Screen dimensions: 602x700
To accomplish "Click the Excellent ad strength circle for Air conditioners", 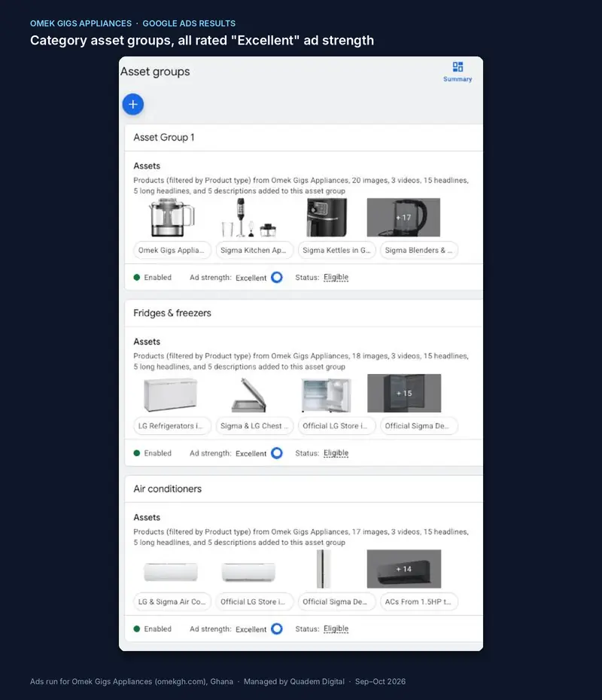I will pyautogui.click(x=277, y=629).
